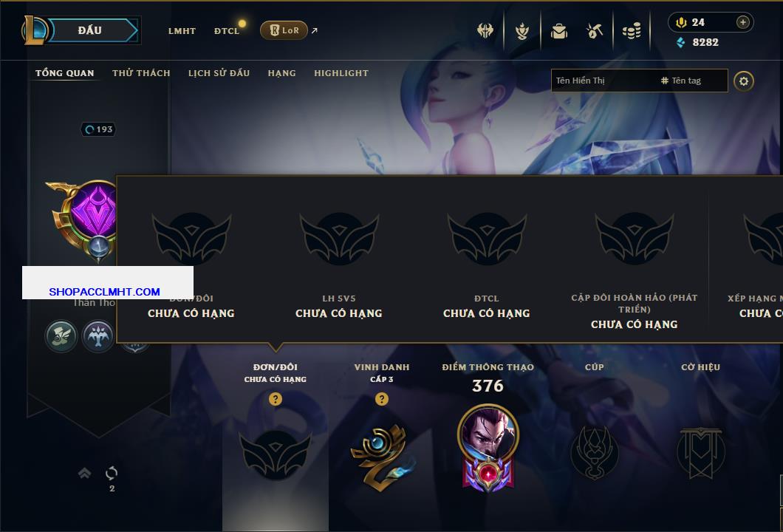Open LoR external launcher button
The image size is (783, 532).
coord(284,30)
